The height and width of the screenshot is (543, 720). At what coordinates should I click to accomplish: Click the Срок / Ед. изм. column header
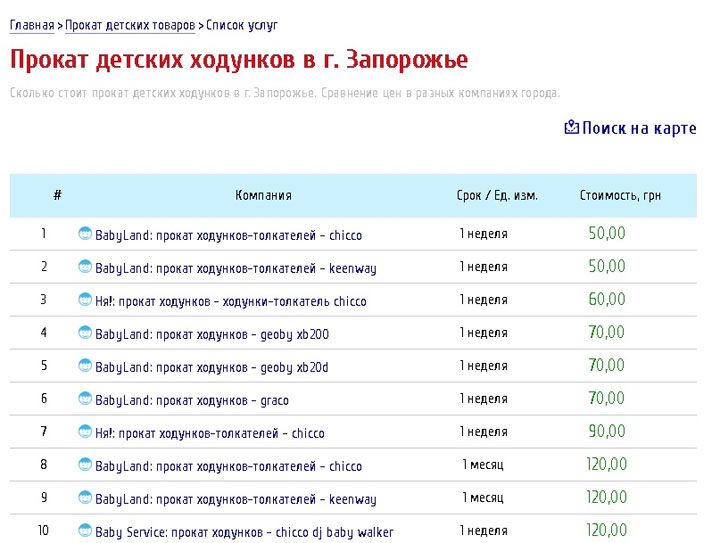coord(497,195)
